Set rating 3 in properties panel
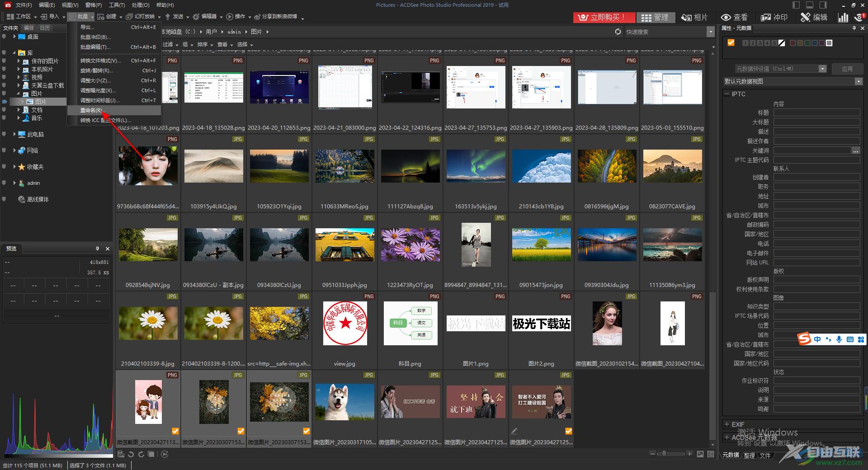 (759, 43)
